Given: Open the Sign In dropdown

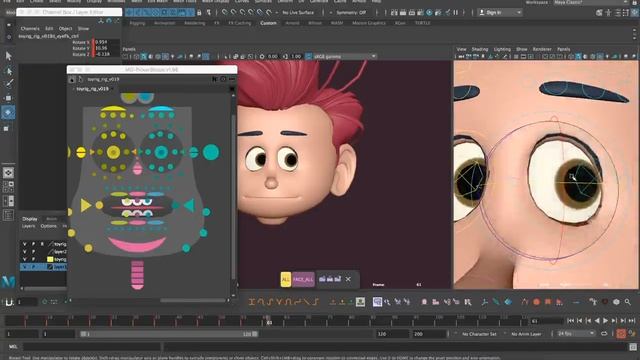Looking at the screenshot, I should (500, 13).
